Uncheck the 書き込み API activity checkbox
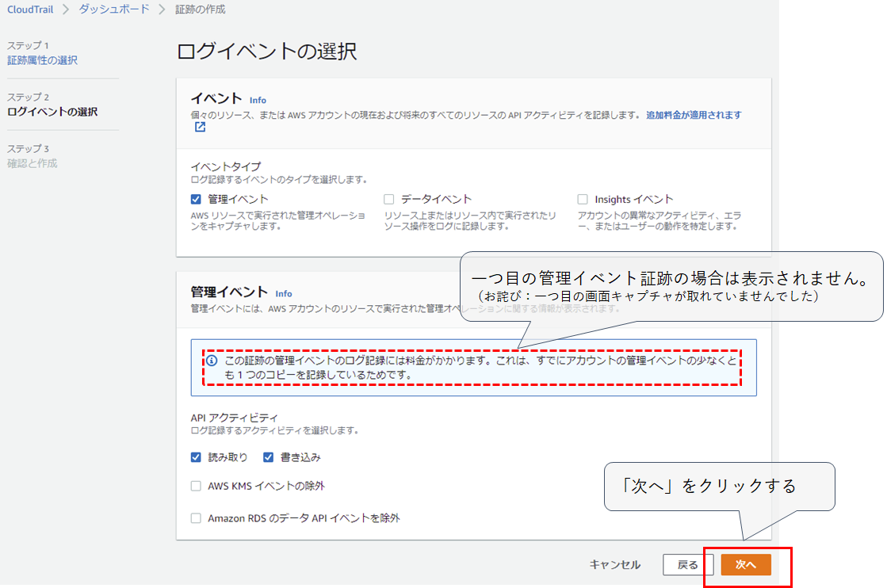887x588 pixels. (269, 457)
